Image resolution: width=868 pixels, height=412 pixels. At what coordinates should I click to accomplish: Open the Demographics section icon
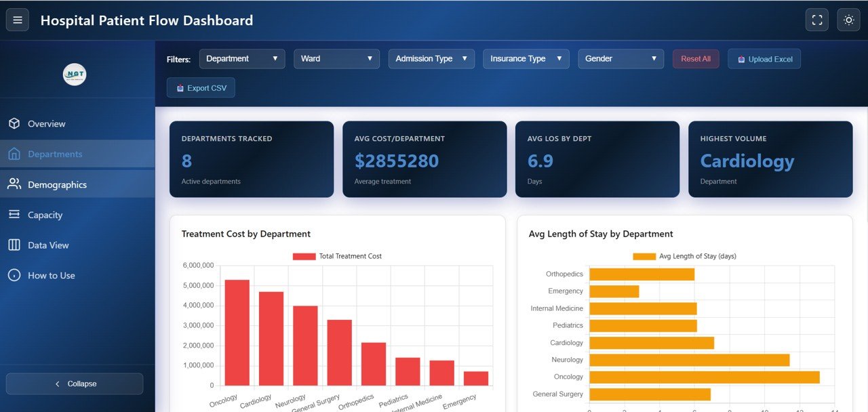(x=14, y=184)
